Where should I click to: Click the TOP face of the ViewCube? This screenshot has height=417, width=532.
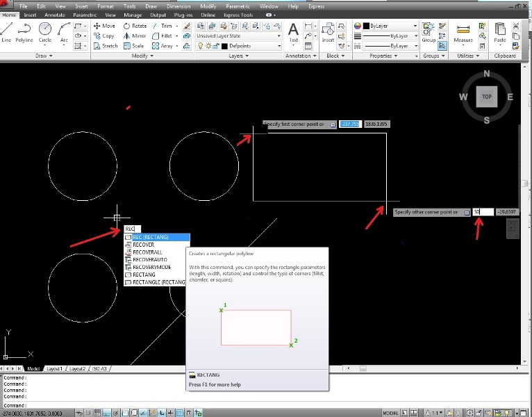coord(487,97)
